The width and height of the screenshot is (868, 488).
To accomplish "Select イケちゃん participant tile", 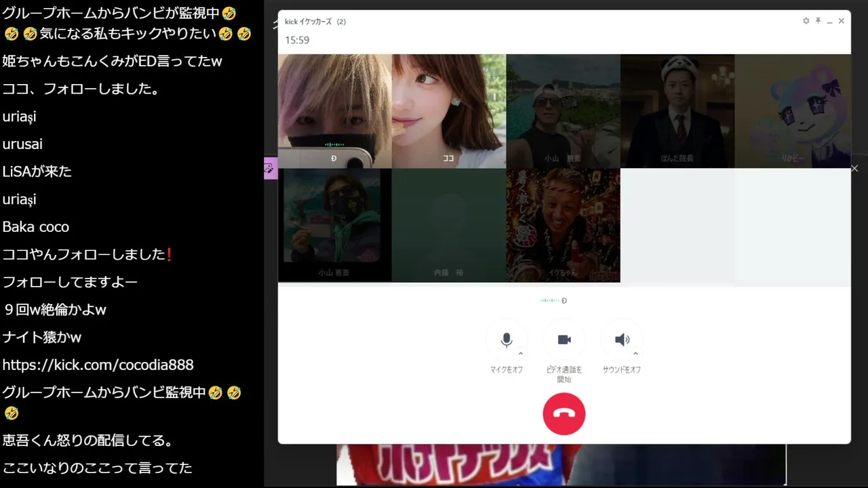I will tap(563, 225).
